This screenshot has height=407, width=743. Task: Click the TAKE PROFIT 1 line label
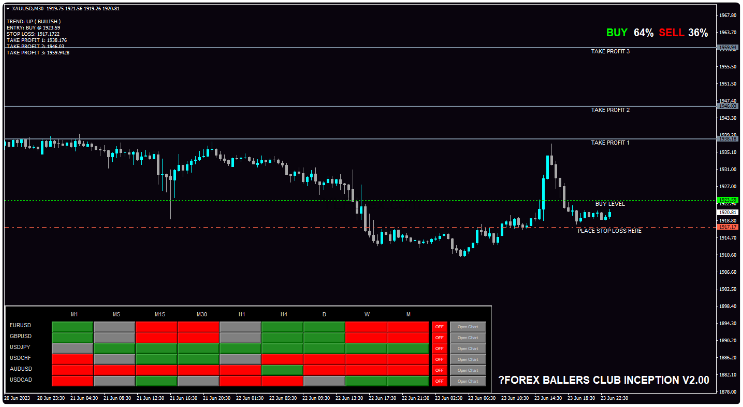[x=610, y=143]
